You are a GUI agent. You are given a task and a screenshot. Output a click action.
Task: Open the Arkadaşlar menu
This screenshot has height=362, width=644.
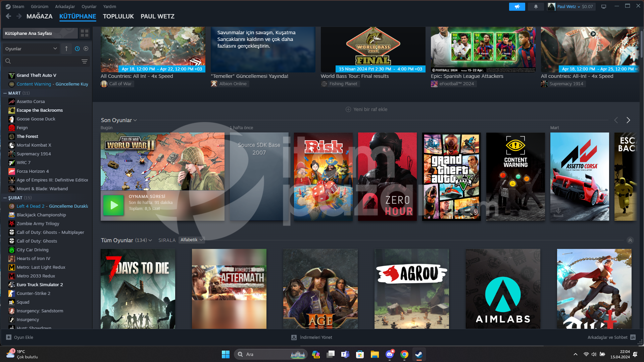click(65, 6)
